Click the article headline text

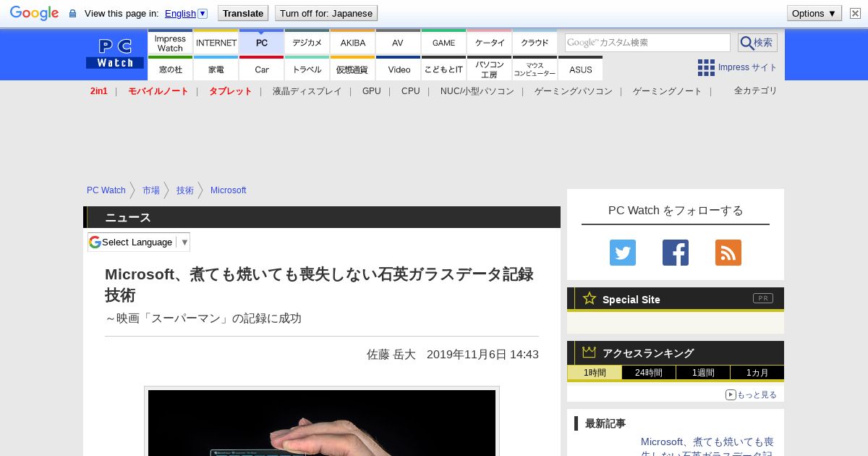[x=319, y=284]
